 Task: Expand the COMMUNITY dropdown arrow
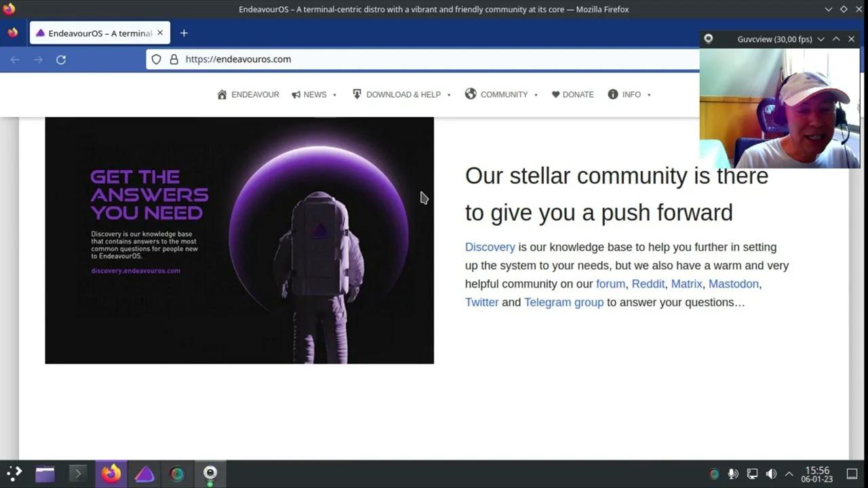536,95
